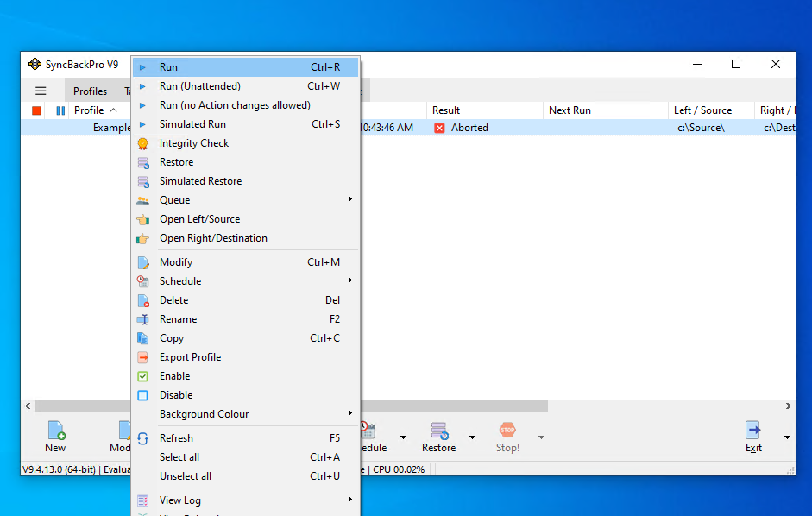Click the empty Disable checkbox icon
This screenshot has width=812, height=516.
click(143, 395)
